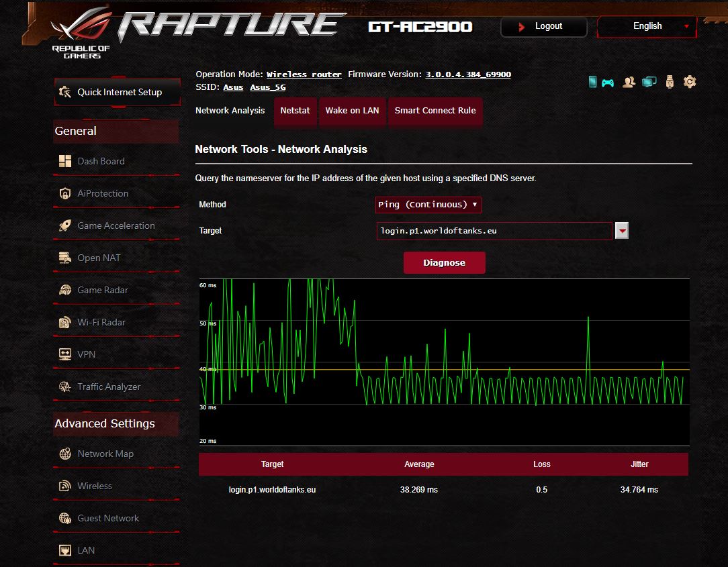Image resolution: width=728 pixels, height=567 pixels.
Task: Expand the Target host list arrow
Action: click(622, 231)
